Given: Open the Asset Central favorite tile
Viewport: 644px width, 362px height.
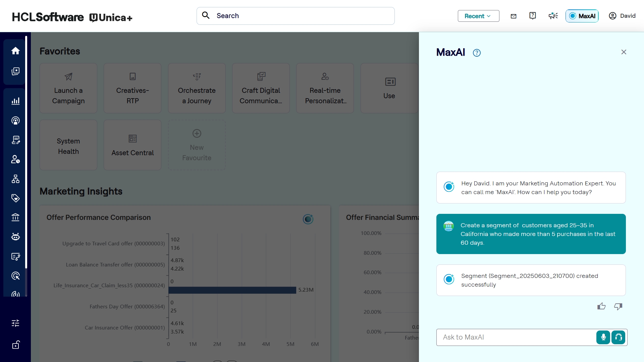Looking at the screenshot, I should [132, 145].
